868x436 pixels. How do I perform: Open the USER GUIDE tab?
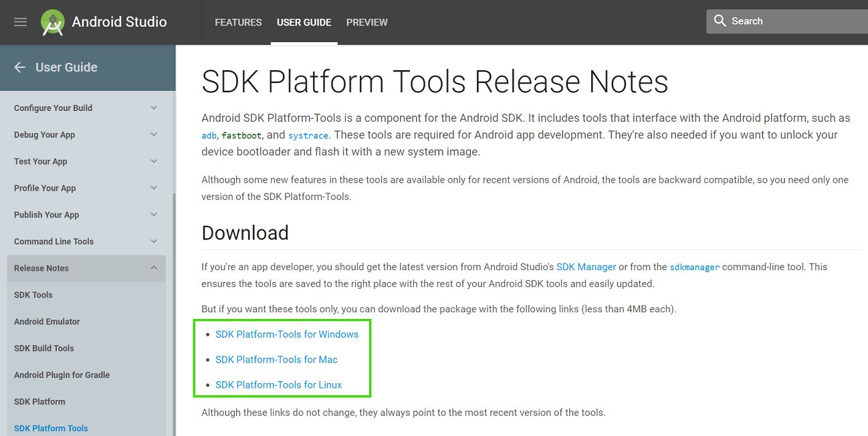304,22
